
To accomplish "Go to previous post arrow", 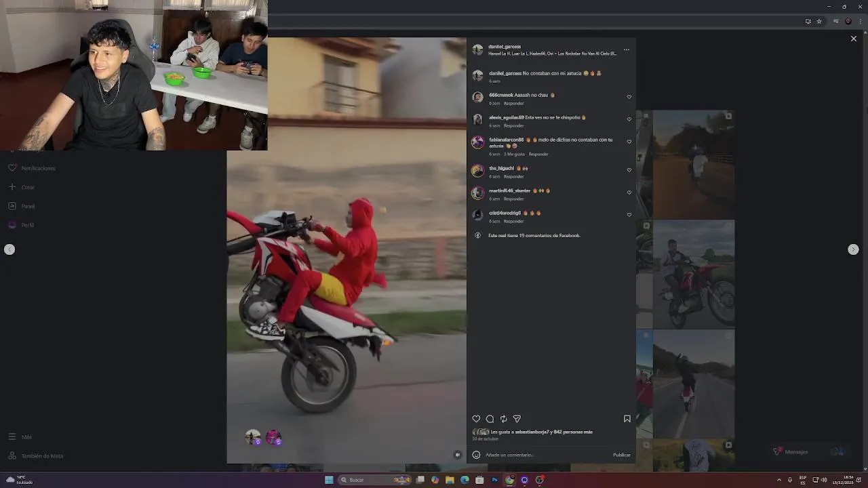I will 9,249.
